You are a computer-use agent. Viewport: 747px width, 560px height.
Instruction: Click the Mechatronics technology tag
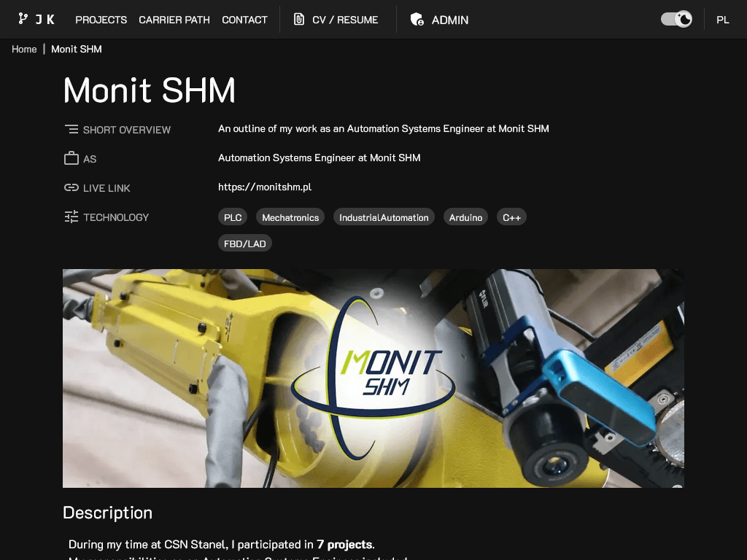point(290,217)
